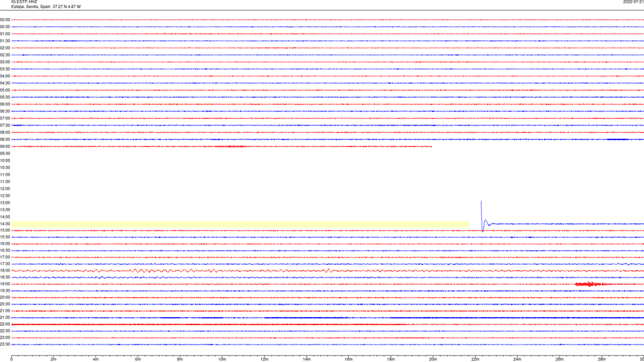Click the 04:30 time label
Image resolution: width=644 pixels, height=362 pixels.
click(x=5, y=83)
